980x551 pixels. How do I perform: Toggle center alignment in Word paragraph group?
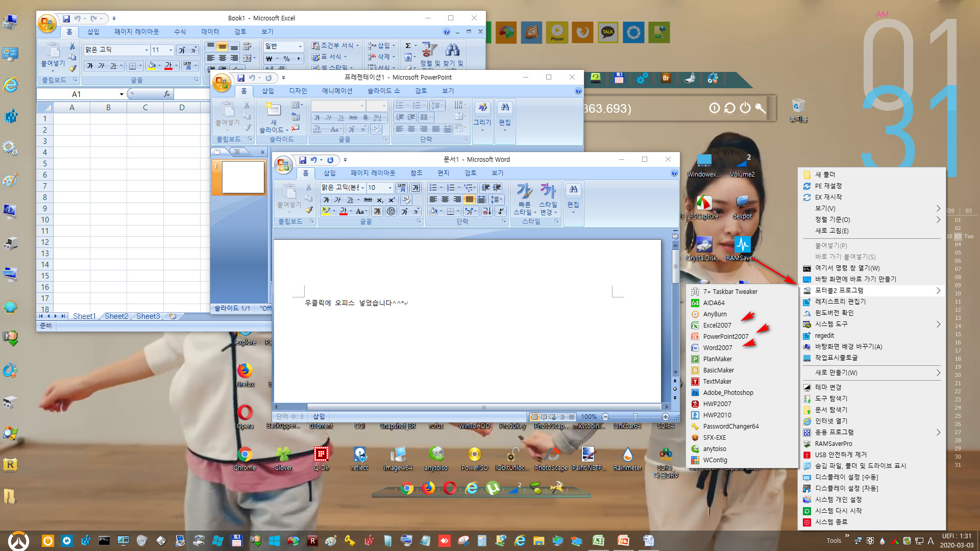pyautogui.click(x=445, y=199)
